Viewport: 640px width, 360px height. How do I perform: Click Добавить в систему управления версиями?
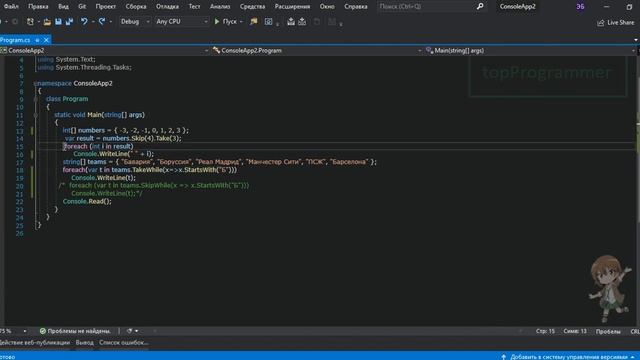click(x=569, y=357)
